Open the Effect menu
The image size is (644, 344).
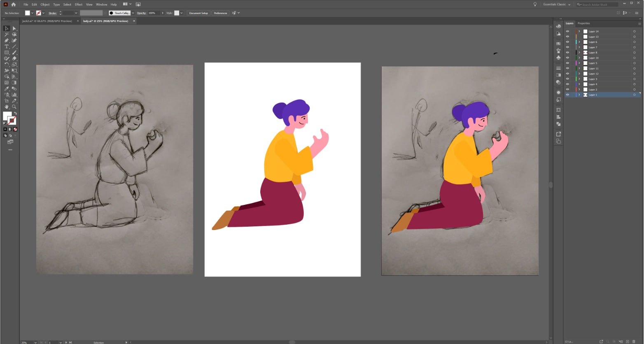click(x=79, y=5)
